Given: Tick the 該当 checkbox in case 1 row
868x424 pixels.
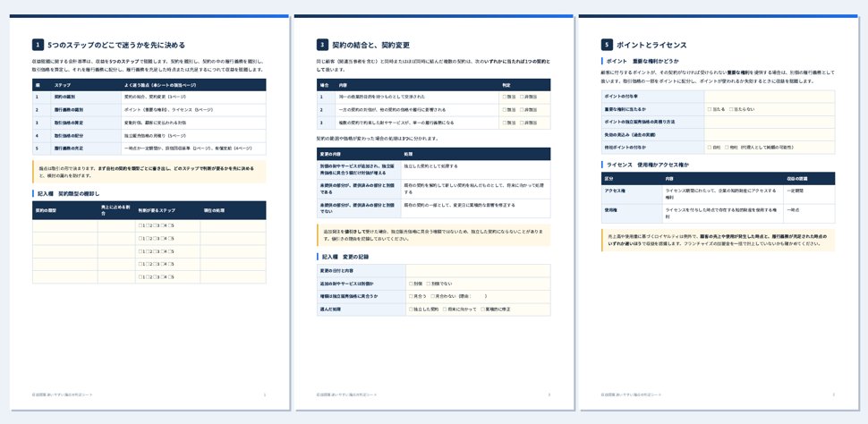Looking at the screenshot, I should click(x=504, y=97).
